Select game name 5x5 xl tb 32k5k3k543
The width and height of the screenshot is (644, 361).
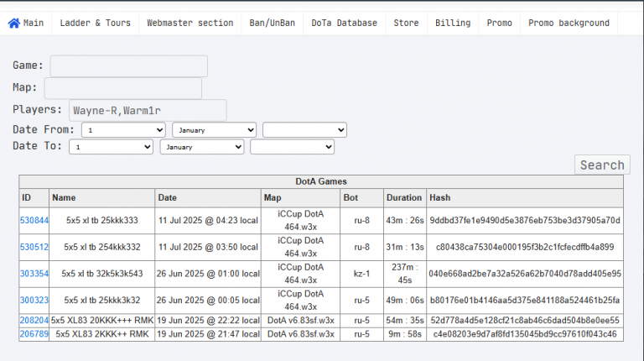(101, 274)
